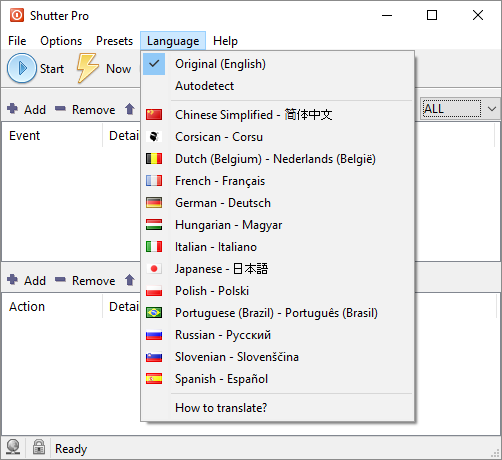Switch to Corsican - Corsu language
502x460 pixels.
[x=277, y=137]
